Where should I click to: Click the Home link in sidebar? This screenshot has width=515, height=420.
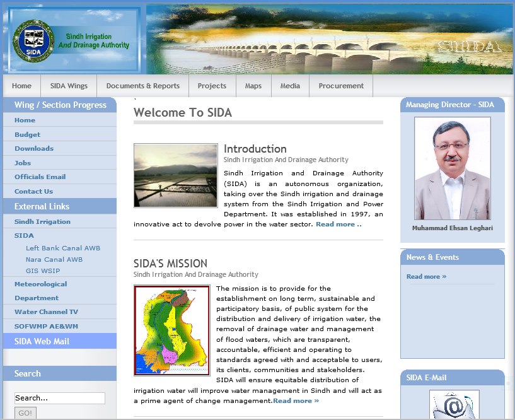click(x=25, y=120)
